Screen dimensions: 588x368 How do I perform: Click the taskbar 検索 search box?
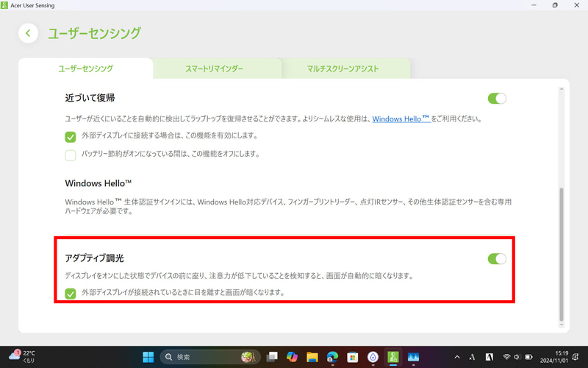[x=210, y=357]
